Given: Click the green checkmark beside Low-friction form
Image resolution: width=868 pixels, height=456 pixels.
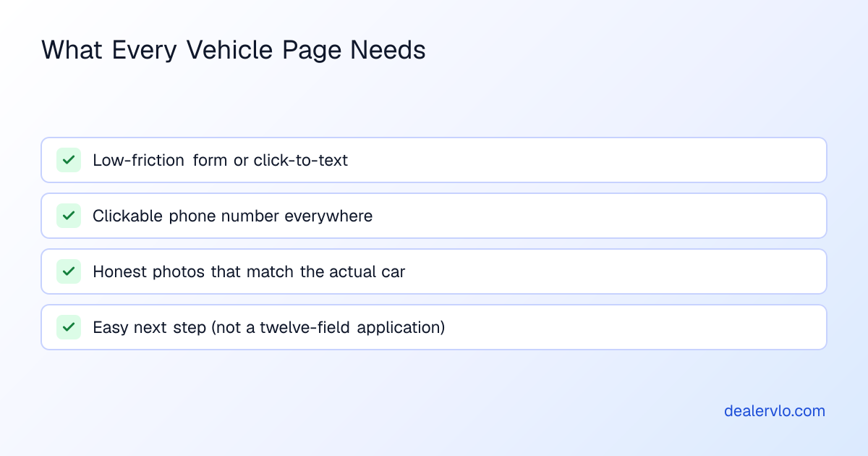Looking at the screenshot, I should point(69,160).
